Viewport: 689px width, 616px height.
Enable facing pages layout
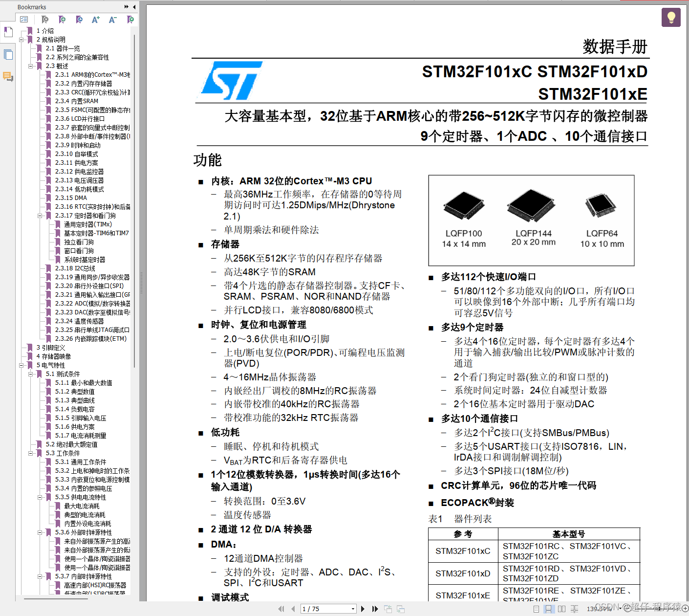pyautogui.click(x=562, y=609)
